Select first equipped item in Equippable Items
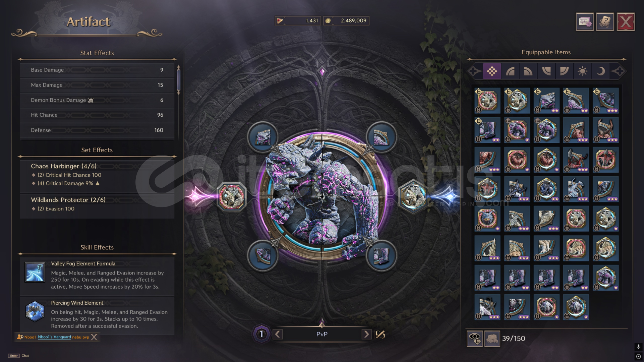This screenshot has width=644, height=362. 487,100
